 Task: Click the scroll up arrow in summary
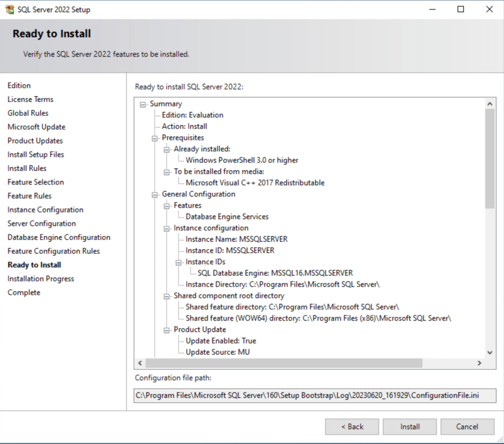tap(489, 104)
